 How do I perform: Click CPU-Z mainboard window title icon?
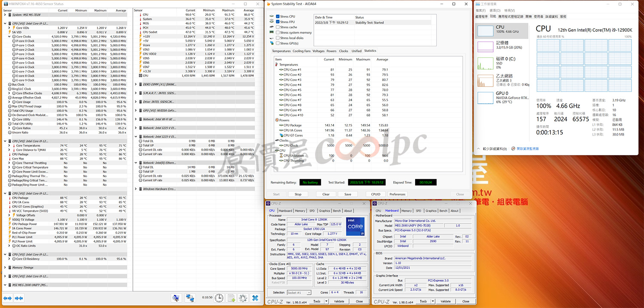[x=375, y=203]
